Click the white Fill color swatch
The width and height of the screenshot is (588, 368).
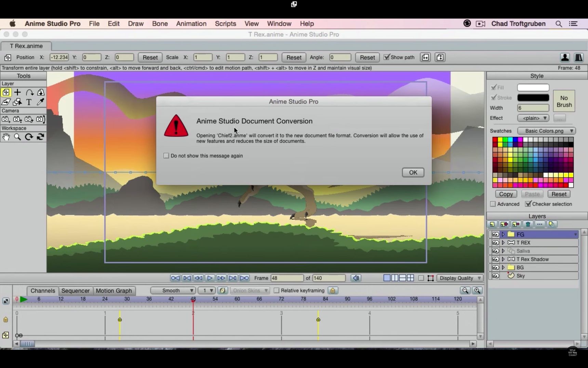click(533, 88)
